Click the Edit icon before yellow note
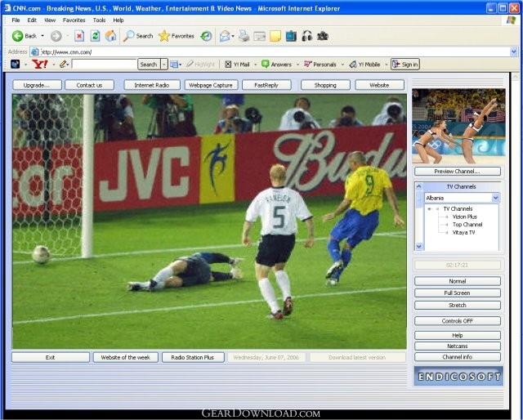 (260, 36)
